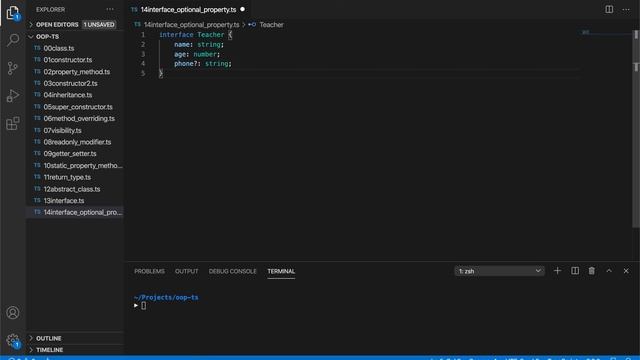Viewport: 640px width, 360px height.
Task: Switch to the Problems tab
Action: (149, 271)
